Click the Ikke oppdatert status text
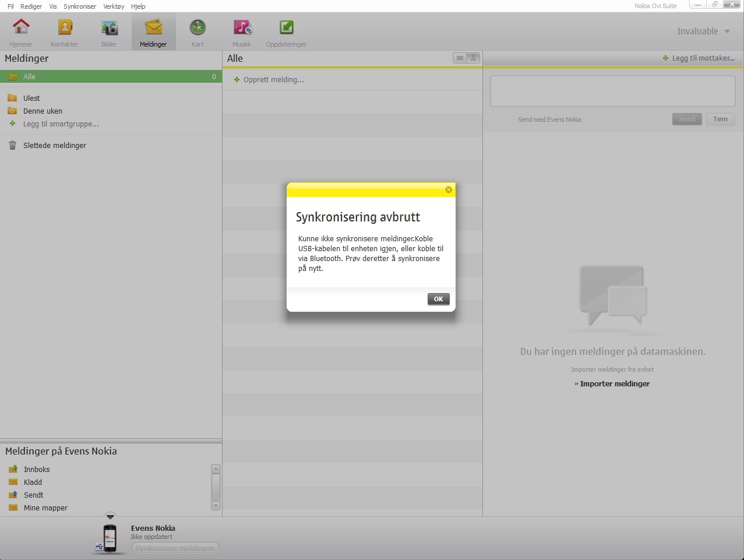Screen dimensions: 744x560 [x=151, y=537]
